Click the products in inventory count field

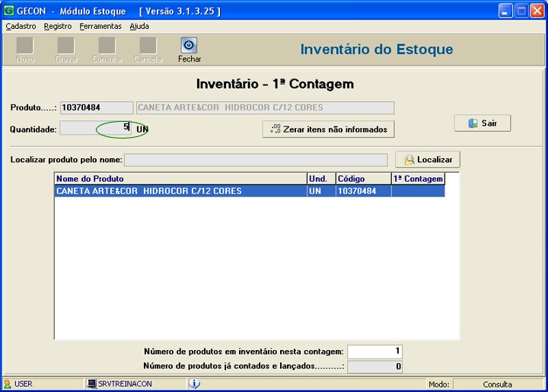tap(374, 352)
